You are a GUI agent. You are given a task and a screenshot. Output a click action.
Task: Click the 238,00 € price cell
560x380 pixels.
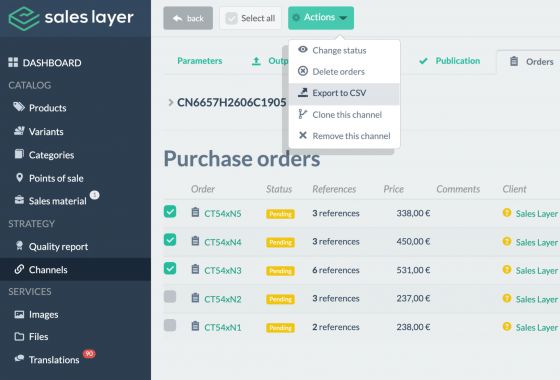413,327
